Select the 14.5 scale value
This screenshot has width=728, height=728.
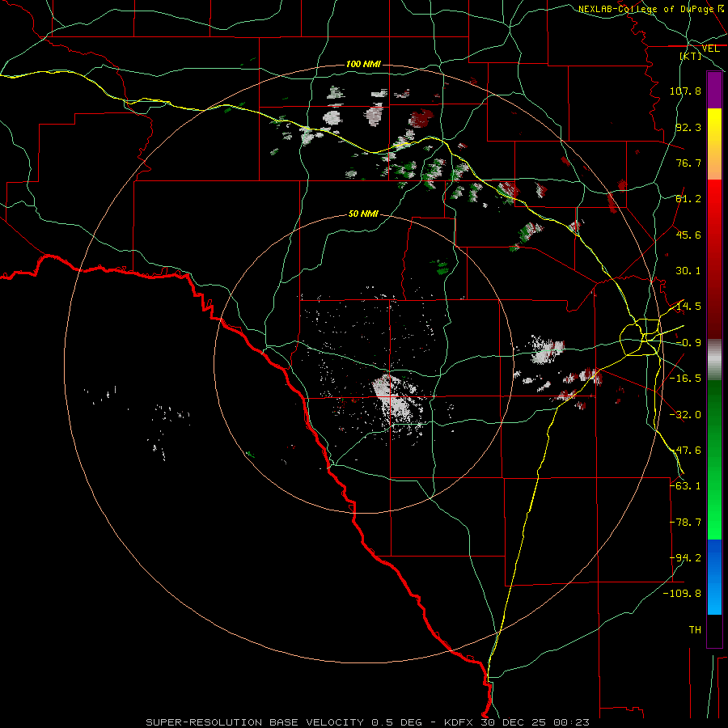[x=688, y=307]
